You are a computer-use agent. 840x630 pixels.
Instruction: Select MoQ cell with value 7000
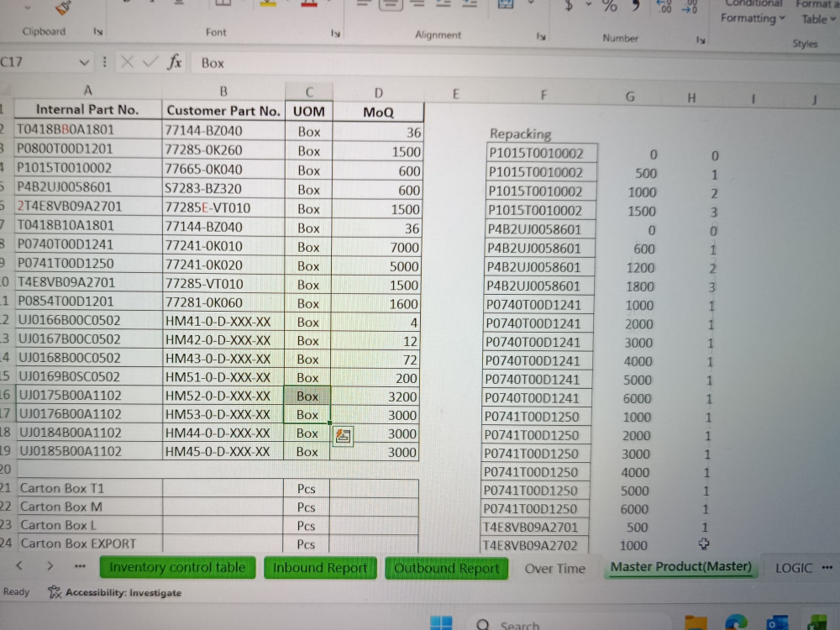coord(376,247)
